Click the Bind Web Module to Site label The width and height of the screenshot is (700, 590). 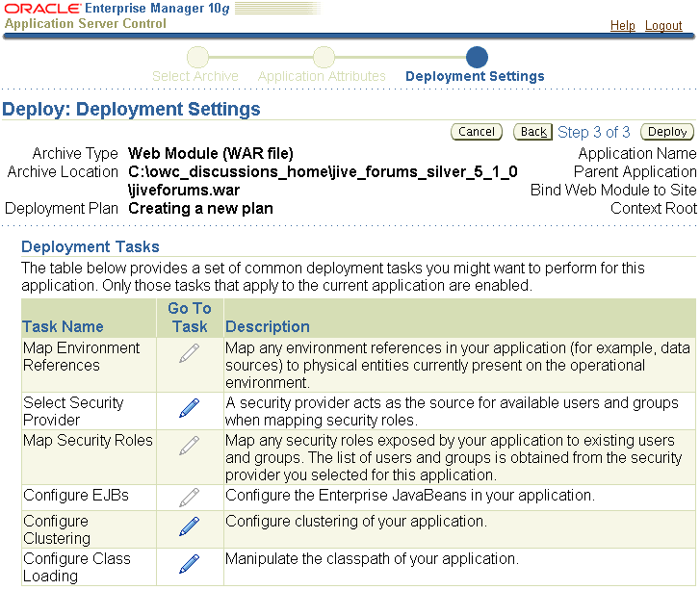pyautogui.click(x=613, y=191)
